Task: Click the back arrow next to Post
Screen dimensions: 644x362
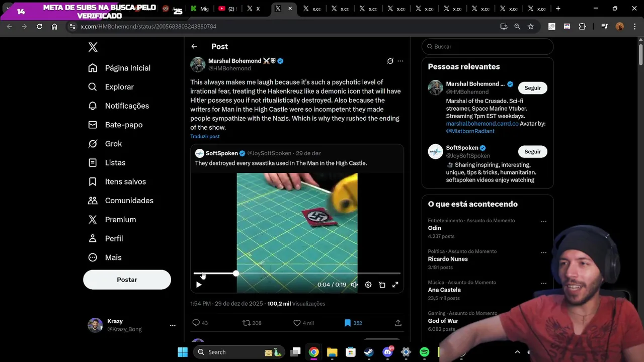Action: click(x=194, y=46)
